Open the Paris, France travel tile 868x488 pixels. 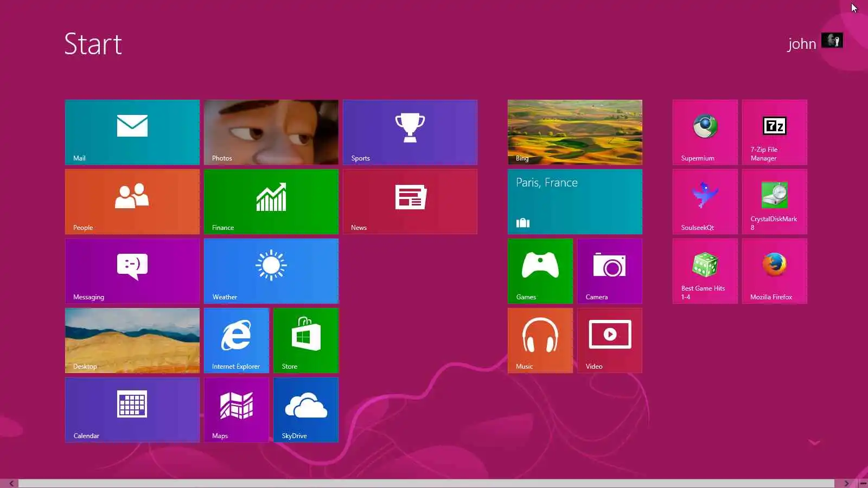click(575, 202)
